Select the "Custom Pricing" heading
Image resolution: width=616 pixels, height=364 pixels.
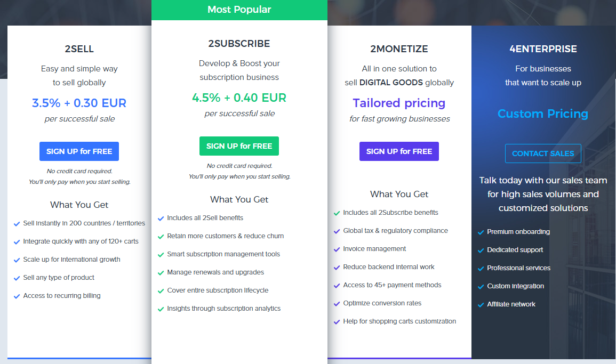click(542, 114)
